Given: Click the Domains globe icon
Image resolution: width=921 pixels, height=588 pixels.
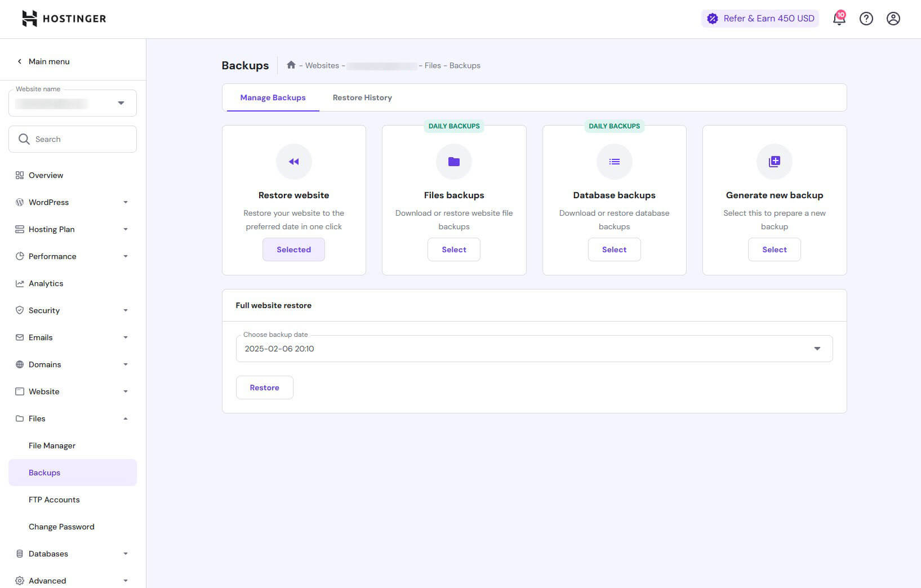Looking at the screenshot, I should pos(20,364).
